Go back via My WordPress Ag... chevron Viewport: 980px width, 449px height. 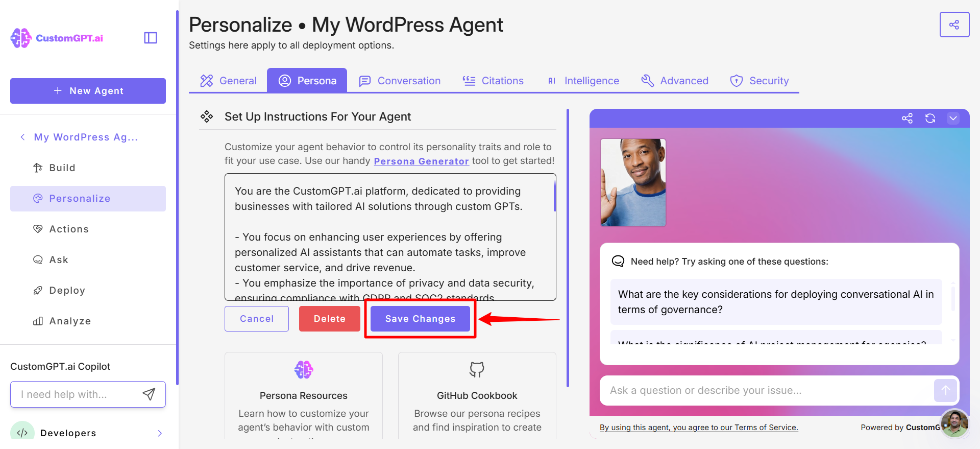(22, 137)
